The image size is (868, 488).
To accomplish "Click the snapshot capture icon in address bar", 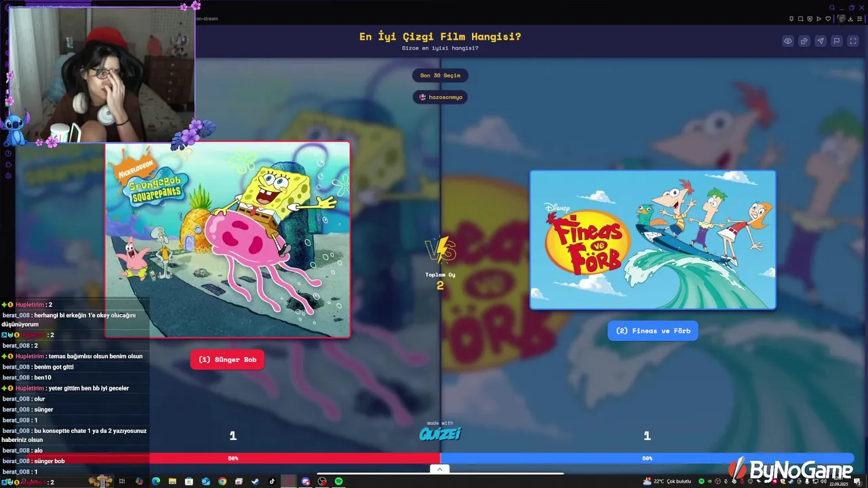I will click(800, 19).
